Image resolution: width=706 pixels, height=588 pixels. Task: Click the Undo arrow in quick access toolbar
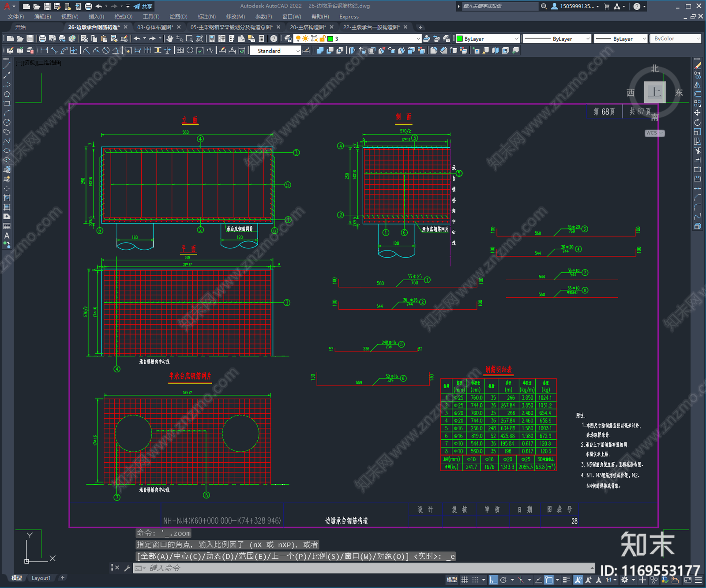99,6
